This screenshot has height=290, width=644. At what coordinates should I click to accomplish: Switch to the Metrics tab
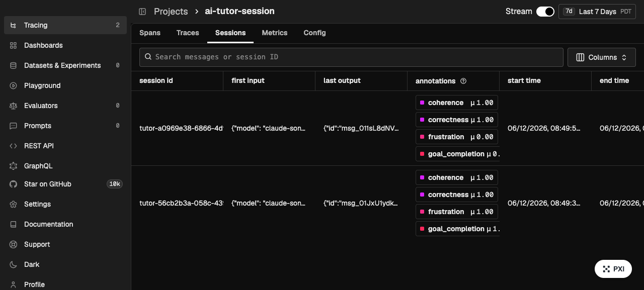[x=275, y=33]
